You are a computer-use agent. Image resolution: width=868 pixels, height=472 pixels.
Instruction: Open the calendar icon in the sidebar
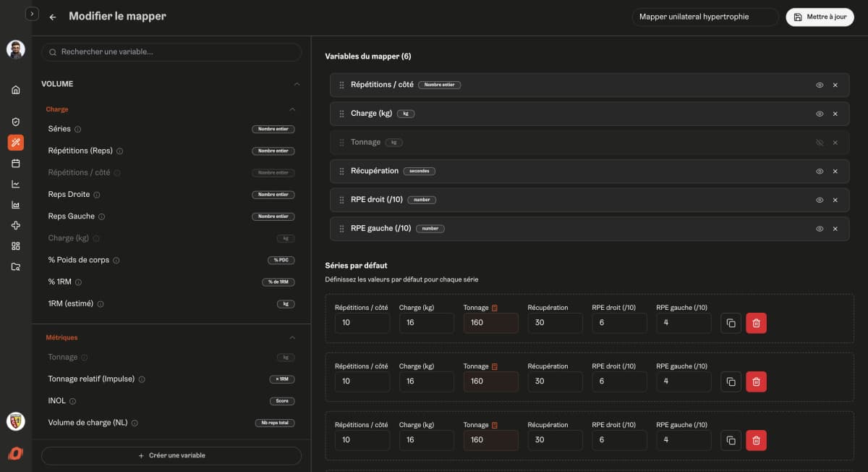(x=16, y=164)
